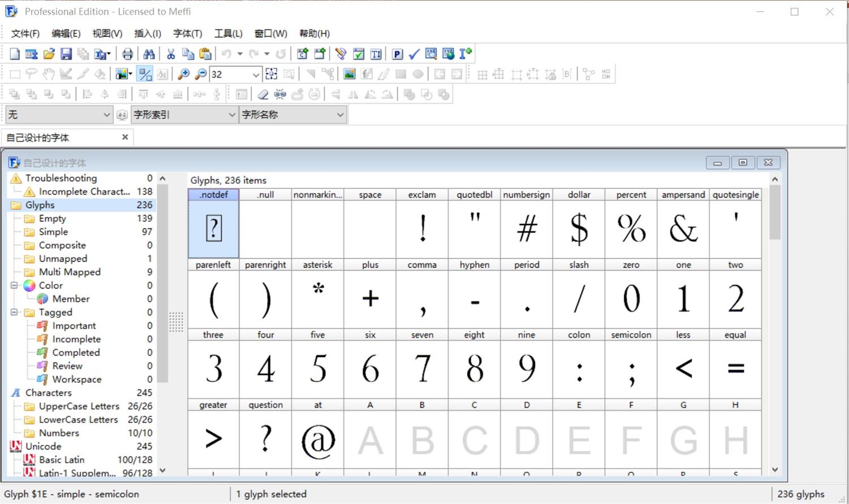
Task: Open the 窗口(W) menu
Action: [271, 33]
